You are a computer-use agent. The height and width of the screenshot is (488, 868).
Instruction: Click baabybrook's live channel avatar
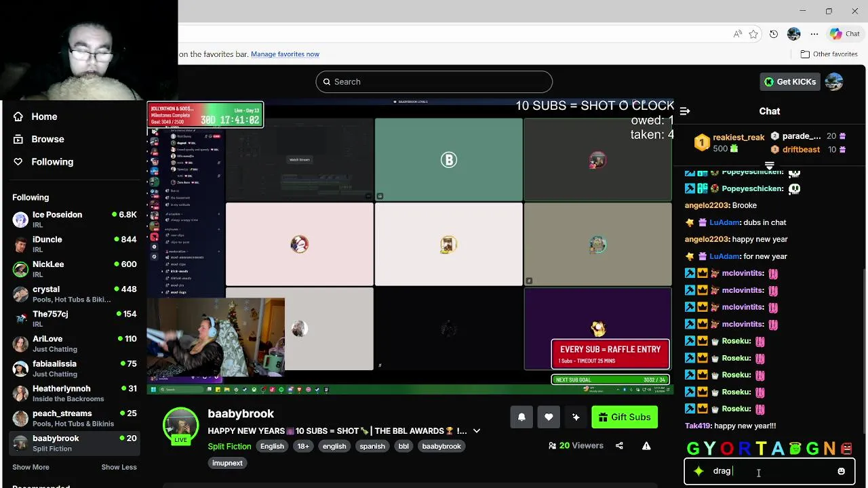180,425
